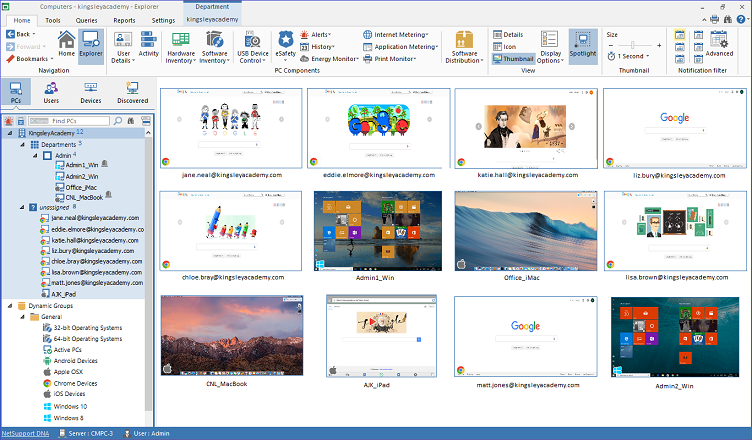Switch to Icon view
The image size is (752, 440).
pyautogui.click(x=505, y=47)
